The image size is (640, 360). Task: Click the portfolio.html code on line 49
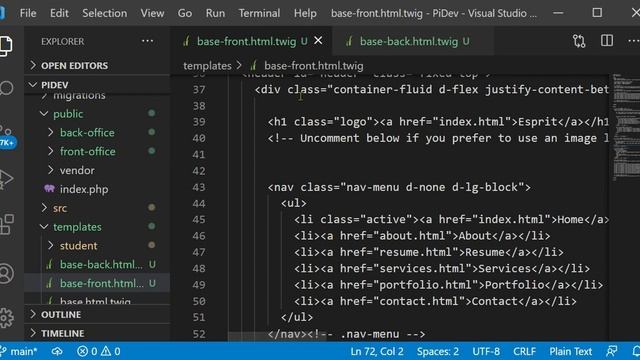pos(448,285)
